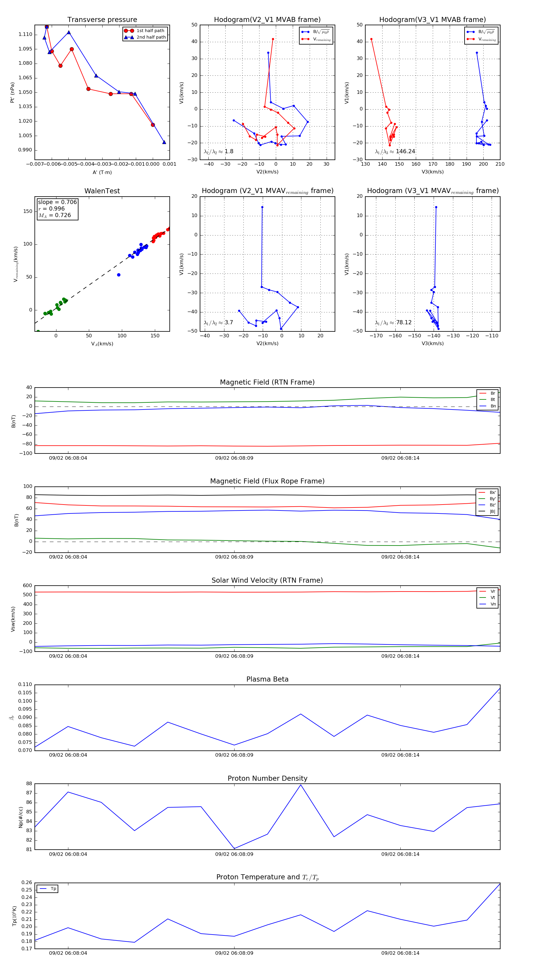
Task: Click the Vsw(km/s) axis label
Action: point(12,619)
